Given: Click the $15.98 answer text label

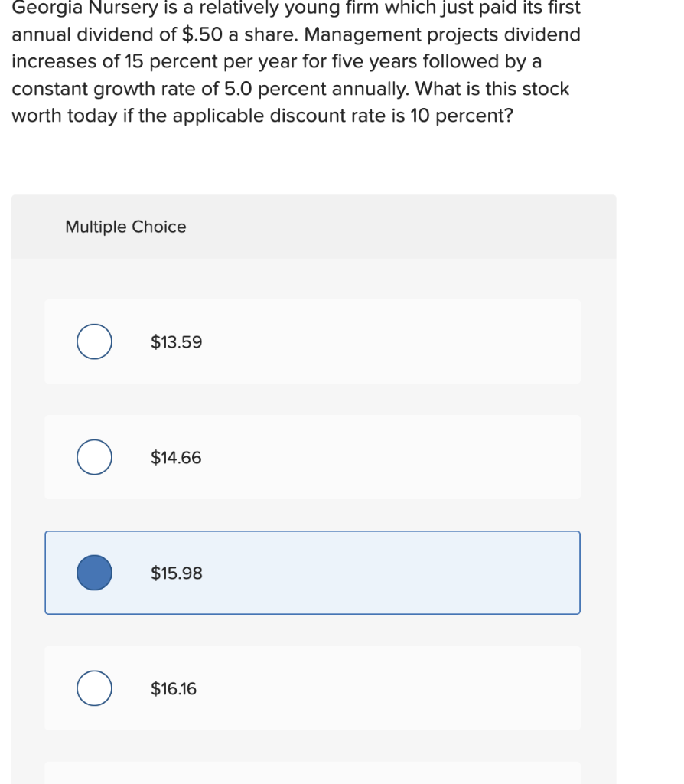Looking at the screenshot, I should coord(176,572).
